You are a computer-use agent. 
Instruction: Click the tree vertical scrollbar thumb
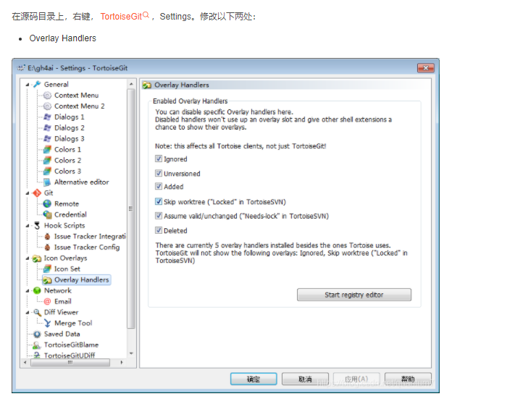[x=130, y=209]
